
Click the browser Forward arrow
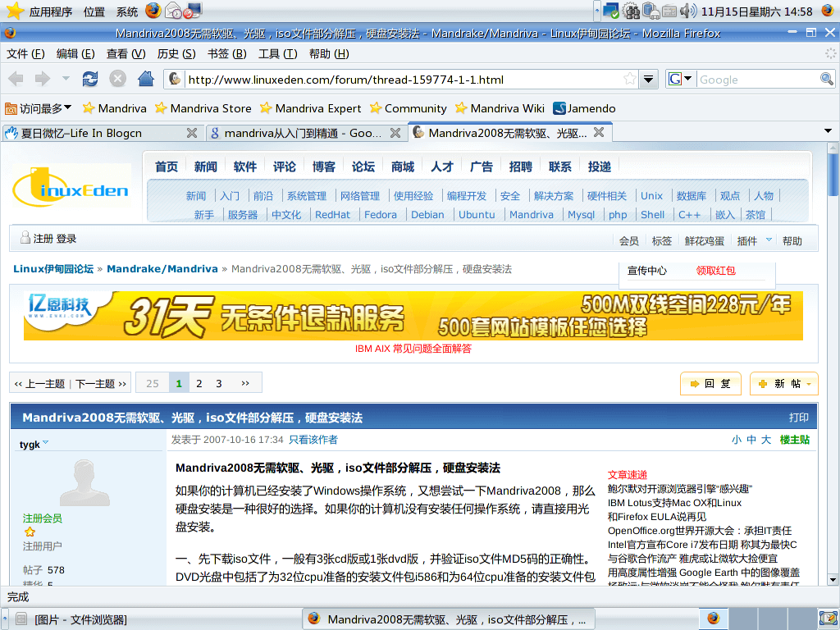43,80
